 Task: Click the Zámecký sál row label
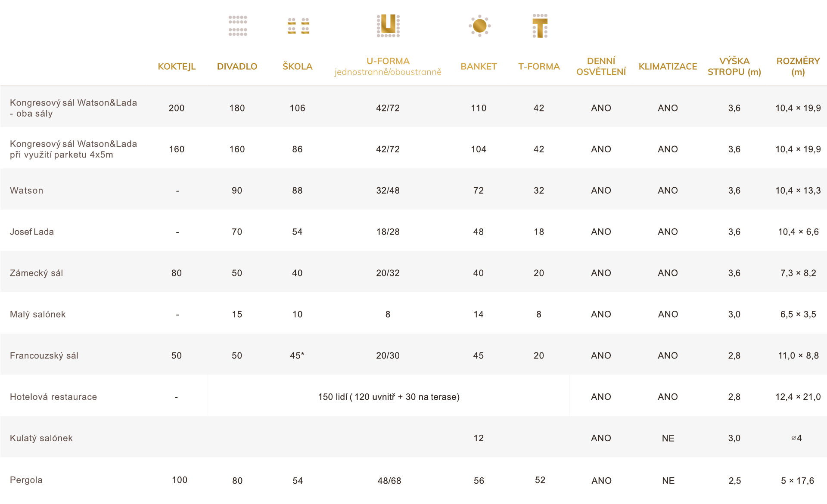[37, 273]
